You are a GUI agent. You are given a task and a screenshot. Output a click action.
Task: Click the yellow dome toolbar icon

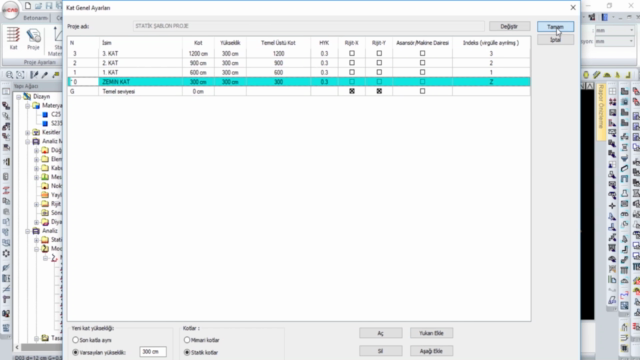[607, 75]
